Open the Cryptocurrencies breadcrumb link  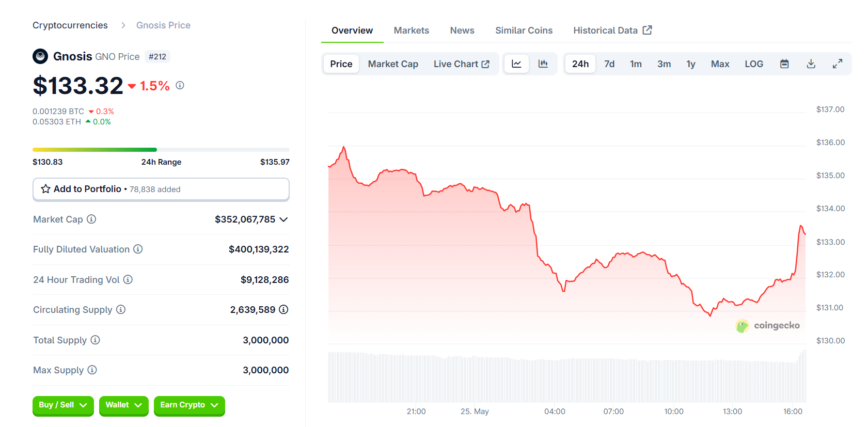[x=70, y=25]
